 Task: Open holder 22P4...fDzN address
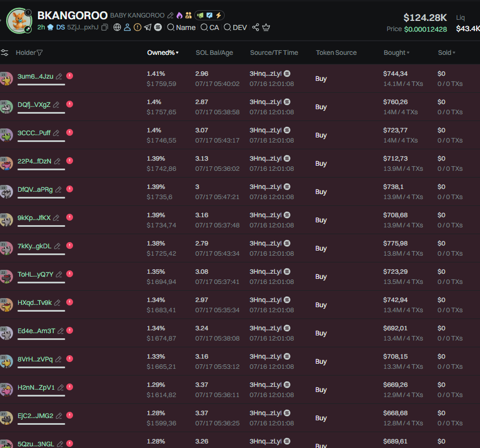coord(35,161)
